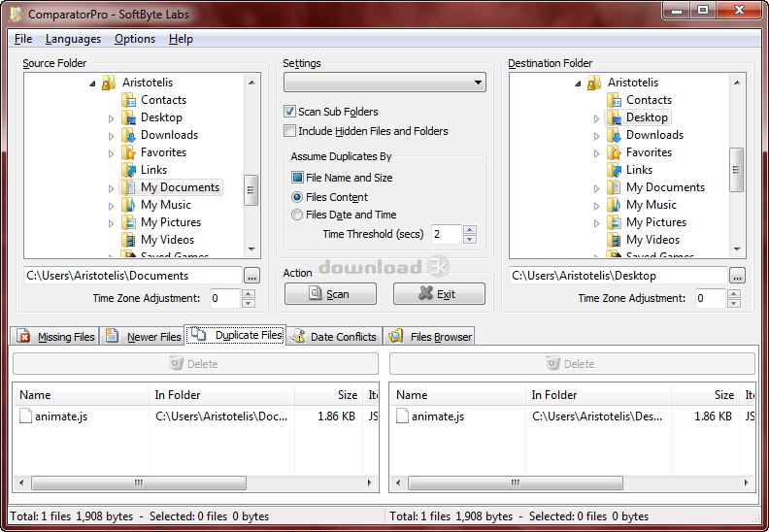Browse for source folder with the ... button
769x532 pixels.
coord(252,276)
